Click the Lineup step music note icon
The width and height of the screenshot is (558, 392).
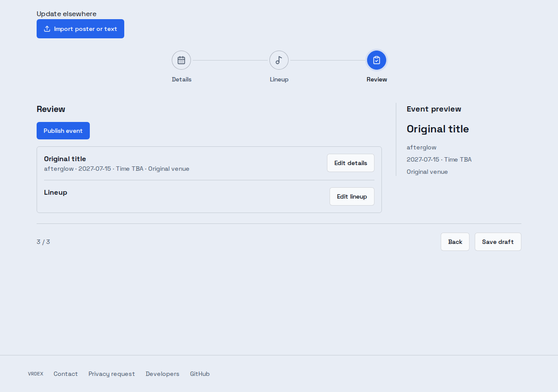coord(279,60)
